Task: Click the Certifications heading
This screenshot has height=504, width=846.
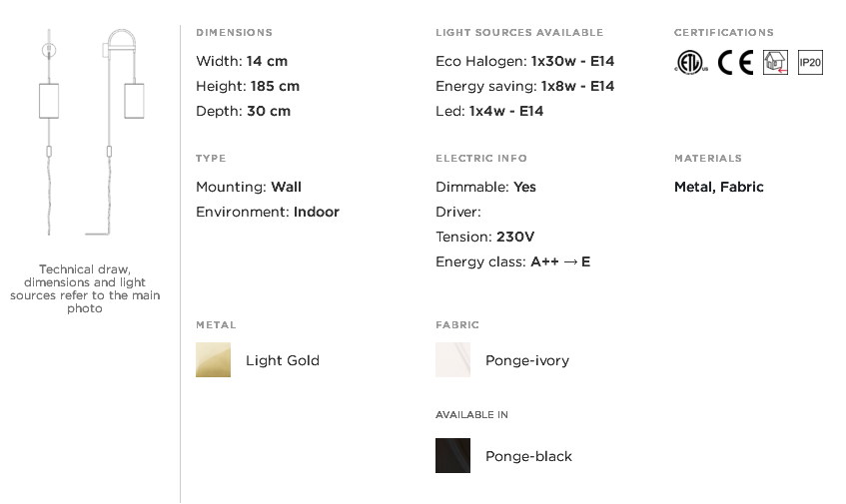Action: [723, 32]
